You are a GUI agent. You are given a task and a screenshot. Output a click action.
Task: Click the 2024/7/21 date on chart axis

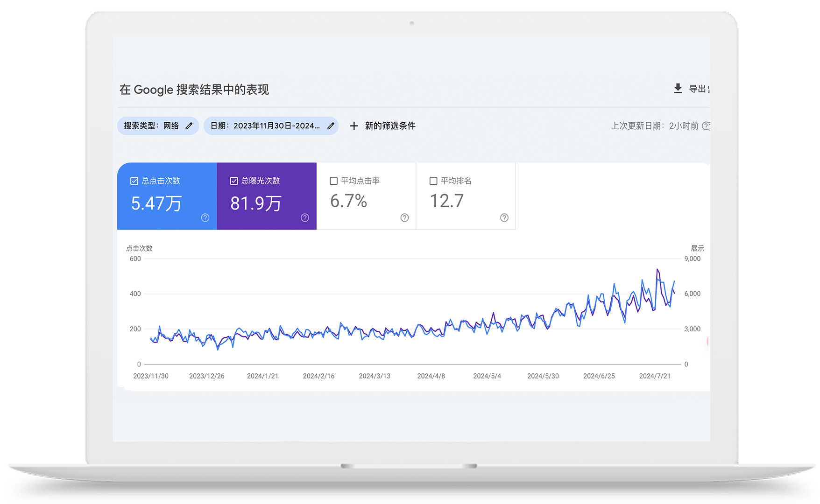[x=655, y=376]
